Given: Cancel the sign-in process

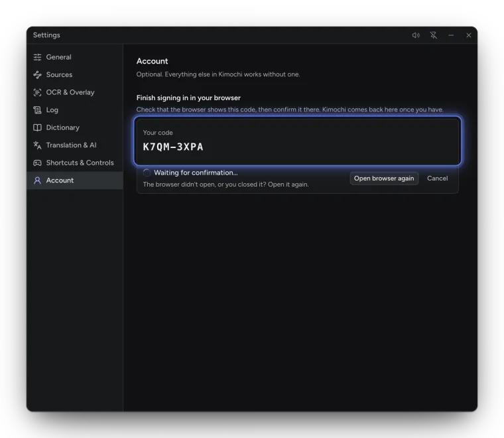Looking at the screenshot, I should click(437, 179).
